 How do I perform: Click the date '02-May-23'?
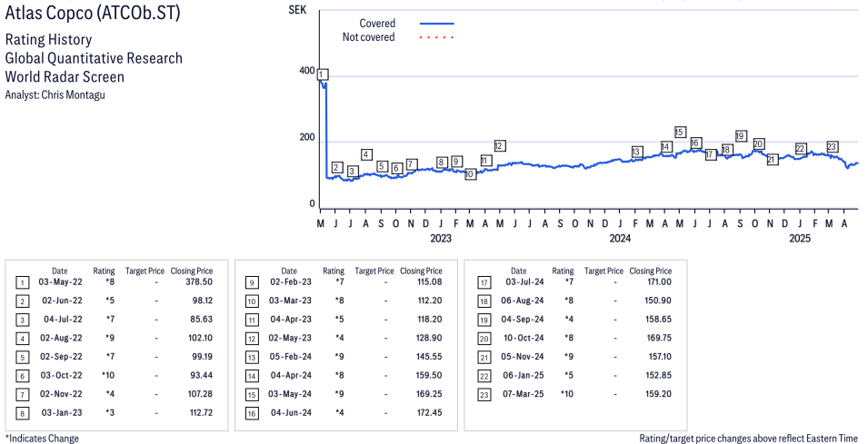pyautogui.click(x=290, y=338)
